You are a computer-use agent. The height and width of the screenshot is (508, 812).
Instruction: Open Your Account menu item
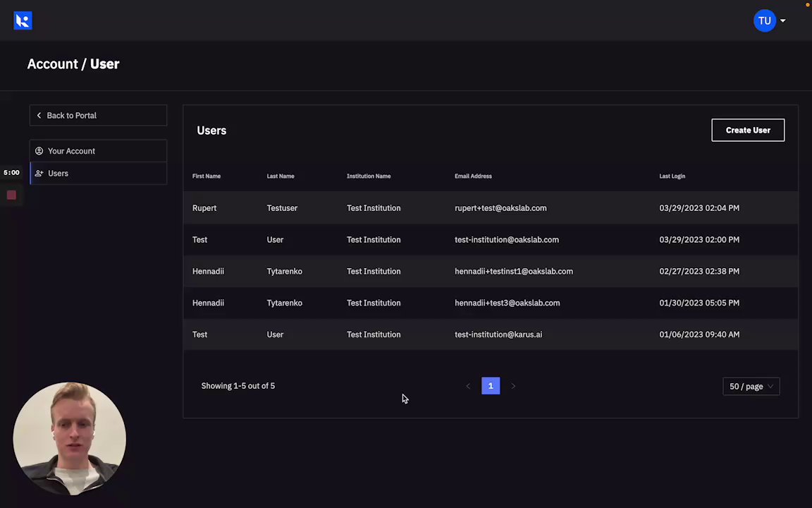(x=71, y=151)
